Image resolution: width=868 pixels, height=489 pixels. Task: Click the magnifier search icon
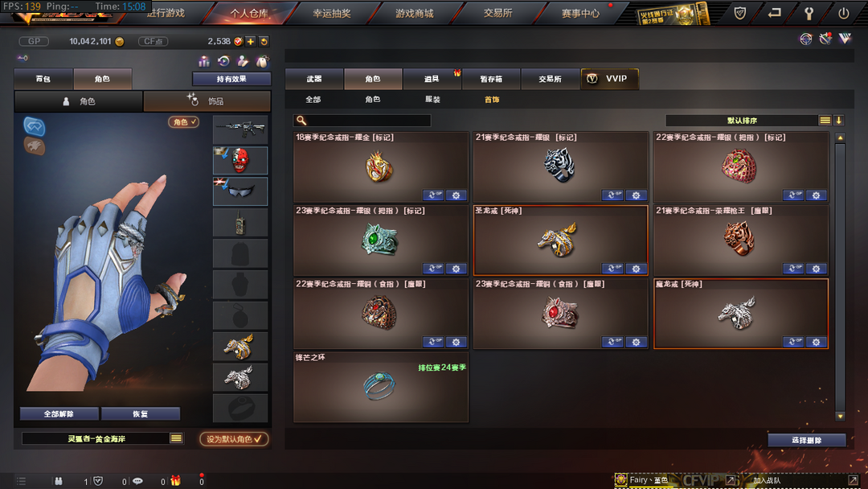(301, 120)
